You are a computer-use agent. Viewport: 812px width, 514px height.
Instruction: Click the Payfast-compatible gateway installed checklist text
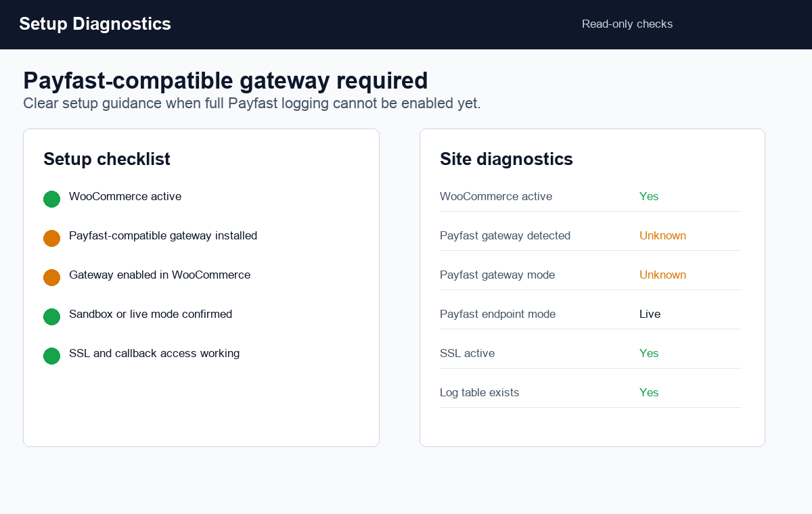(x=163, y=235)
